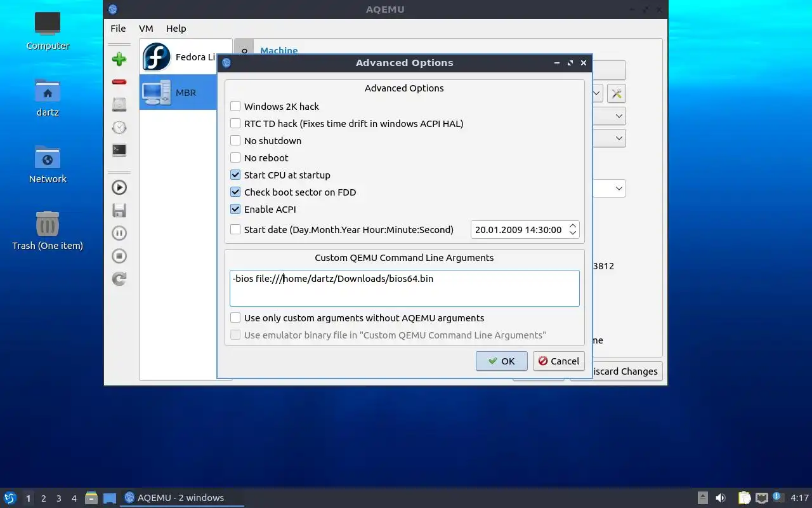Open the file manager taskbar icon

point(91,498)
